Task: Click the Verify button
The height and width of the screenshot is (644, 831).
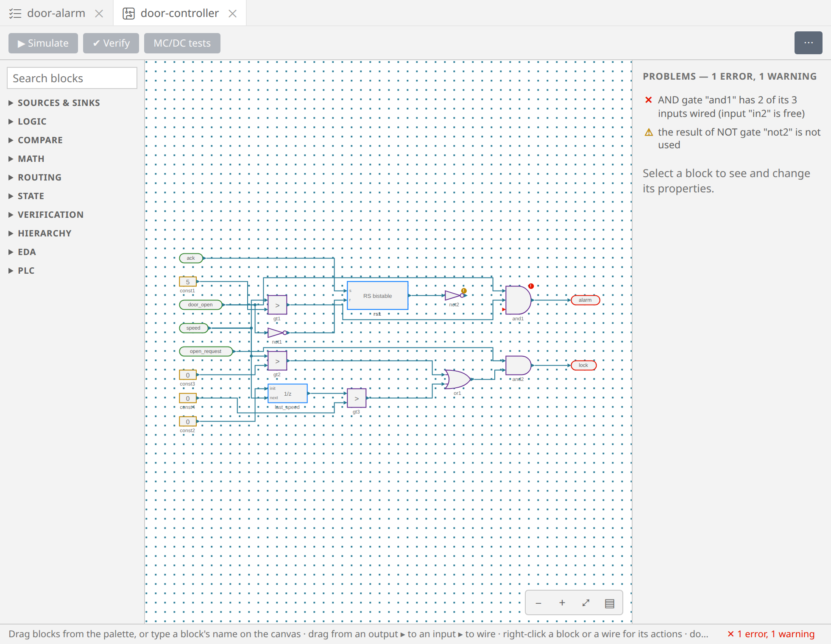Action: pyautogui.click(x=111, y=43)
